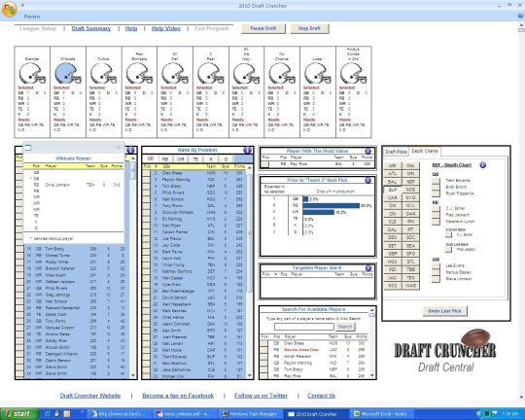Image resolution: width=525 pixels, height=420 pixels.
Task: Show the NOS depth chart
Action: pyautogui.click(x=410, y=190)
